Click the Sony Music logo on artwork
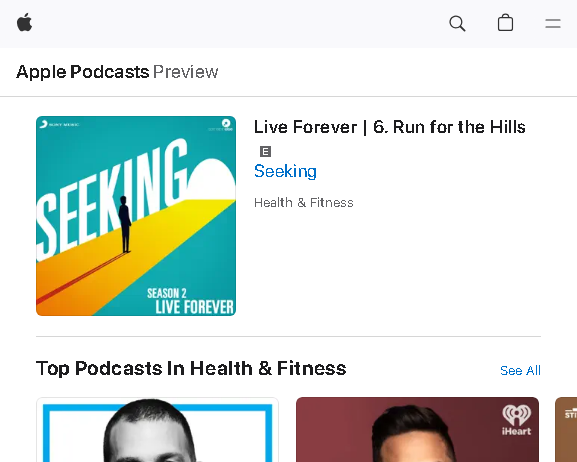 pos(59,124)
